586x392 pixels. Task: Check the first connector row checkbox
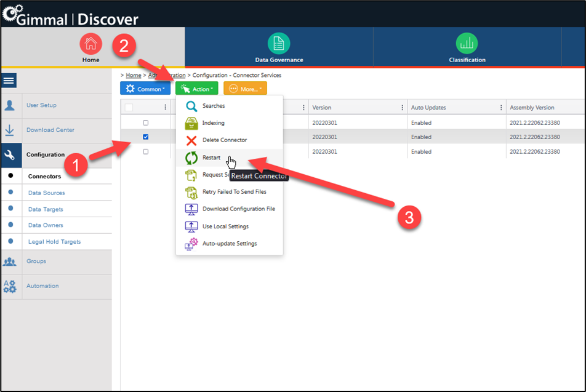click(x=145, y=123)
